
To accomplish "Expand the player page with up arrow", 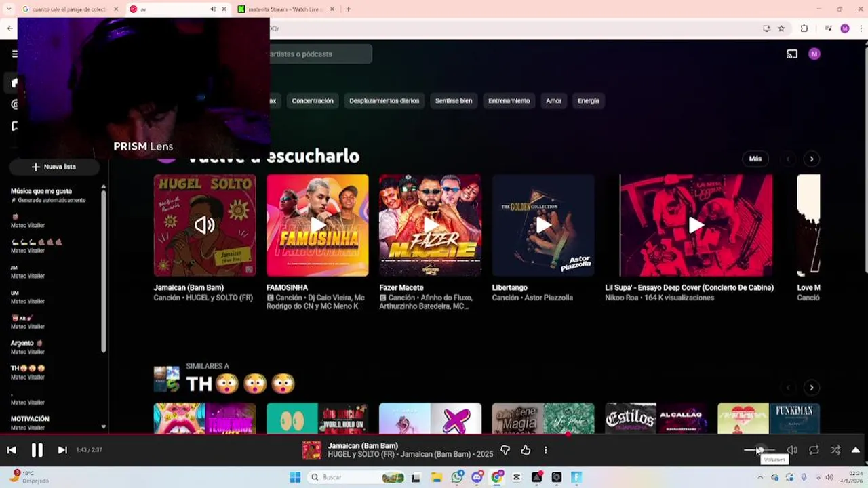I will pyautogui.click(x=856, y=450).
